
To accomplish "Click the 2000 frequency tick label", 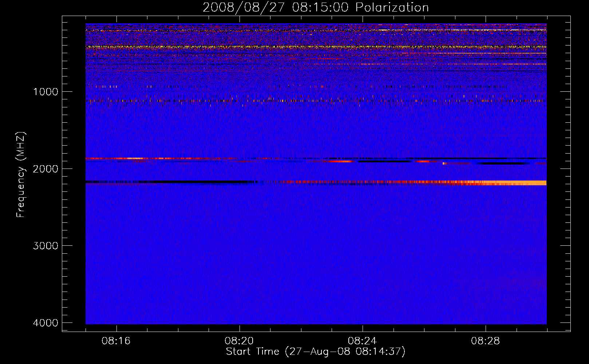I will click(x=46, y=169).
